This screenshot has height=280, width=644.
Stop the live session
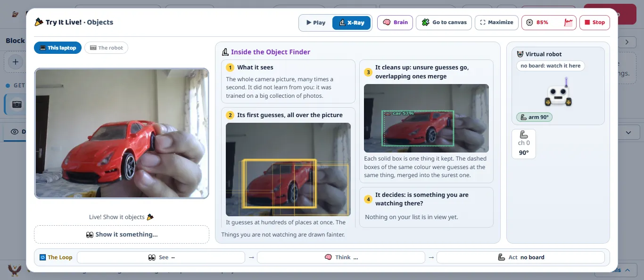(x=594, y=22)
